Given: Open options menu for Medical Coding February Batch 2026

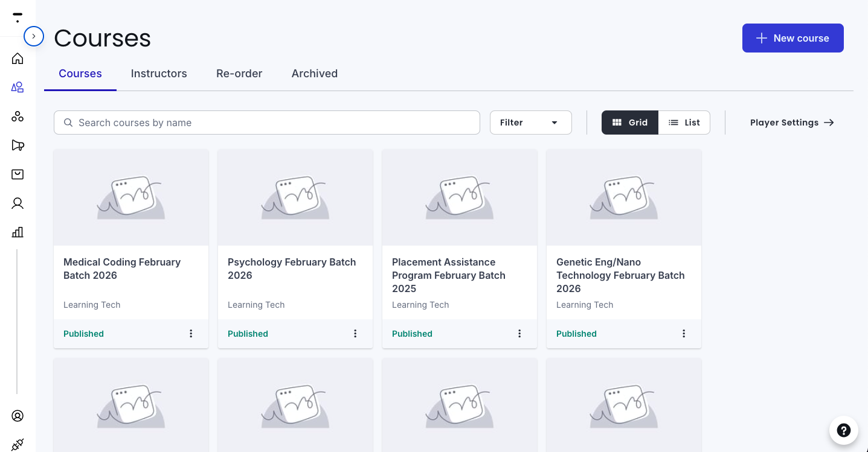Looking at the screenshot, I should (x=191, y=333).
